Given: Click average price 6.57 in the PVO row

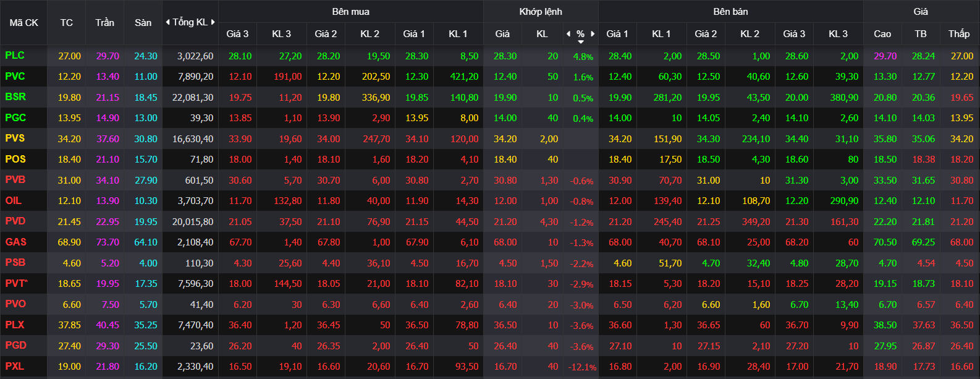Looking at the screenshot, I should pos(926,305).
